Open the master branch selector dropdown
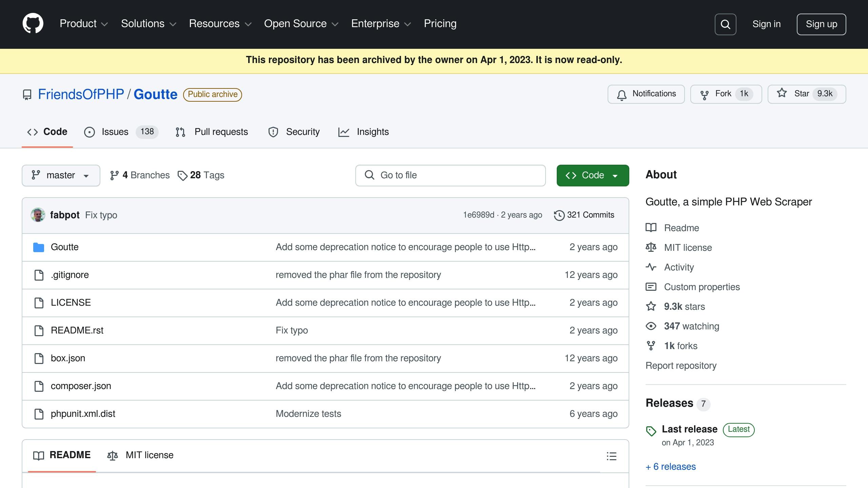The image size is (868, 488). tap(61, 176)
